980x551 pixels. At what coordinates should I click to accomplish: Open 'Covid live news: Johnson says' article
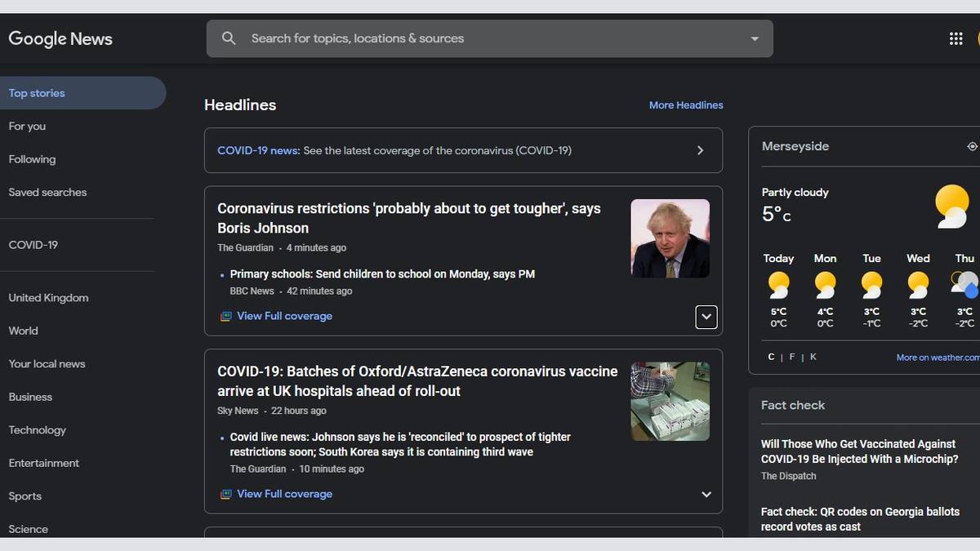(x=400, y=444)
